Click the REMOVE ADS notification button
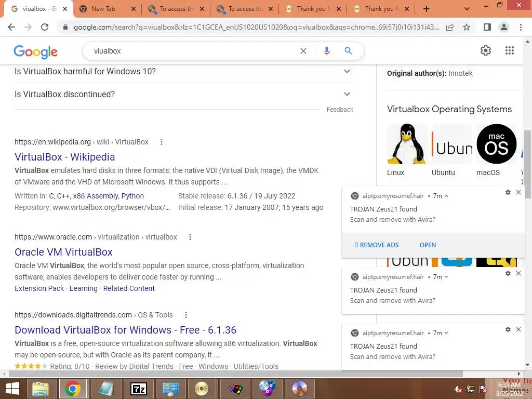The width and height of the screenshot is (532, 399). (376, 245)
